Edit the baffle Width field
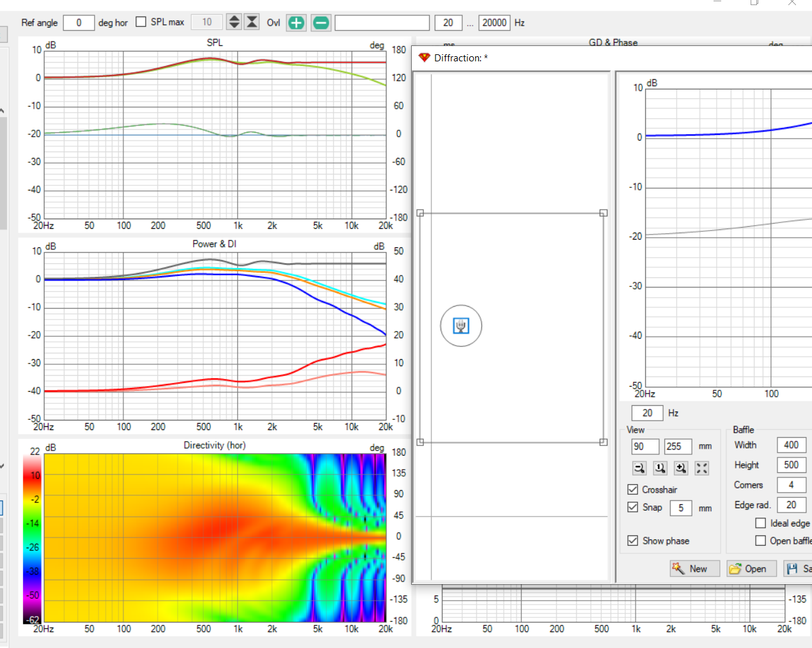812x648 pixels. [792, 445]
